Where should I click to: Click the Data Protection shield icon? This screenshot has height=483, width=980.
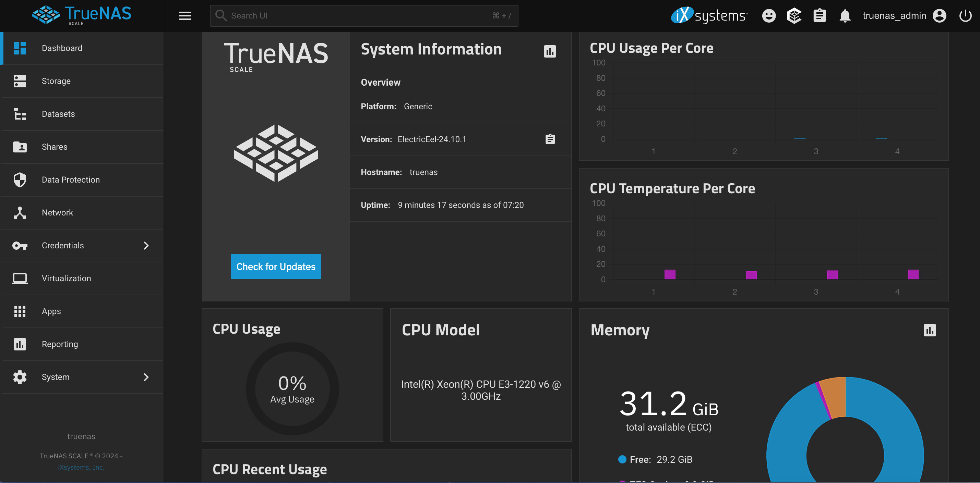pyautogui.click(x=20, y=180)
